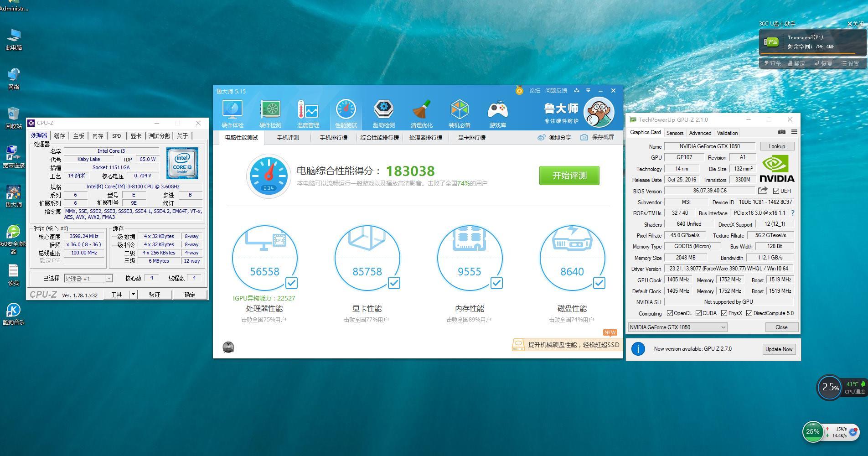Image resolution: width=868 pixels, height=456 pixels.
Task: Open the 清理优化 cleanup broom icon
Action: 421,114
